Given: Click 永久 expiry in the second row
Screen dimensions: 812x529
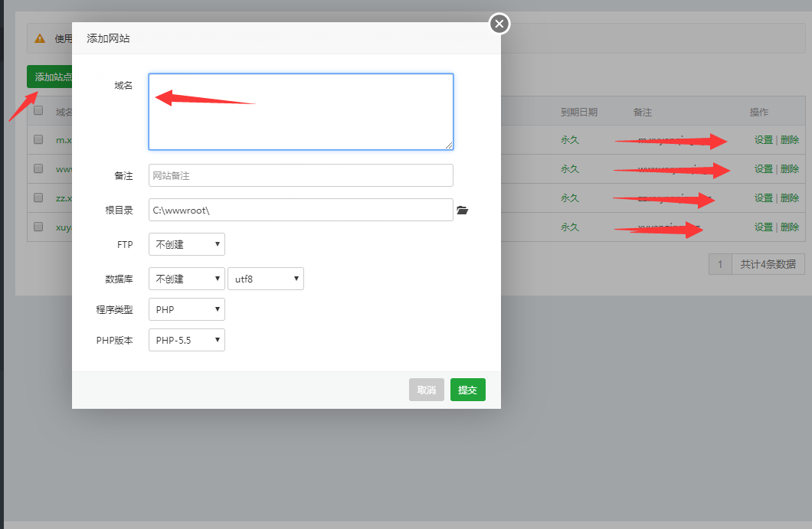Looking at the screenshot, I should click(x=570, y=168).
